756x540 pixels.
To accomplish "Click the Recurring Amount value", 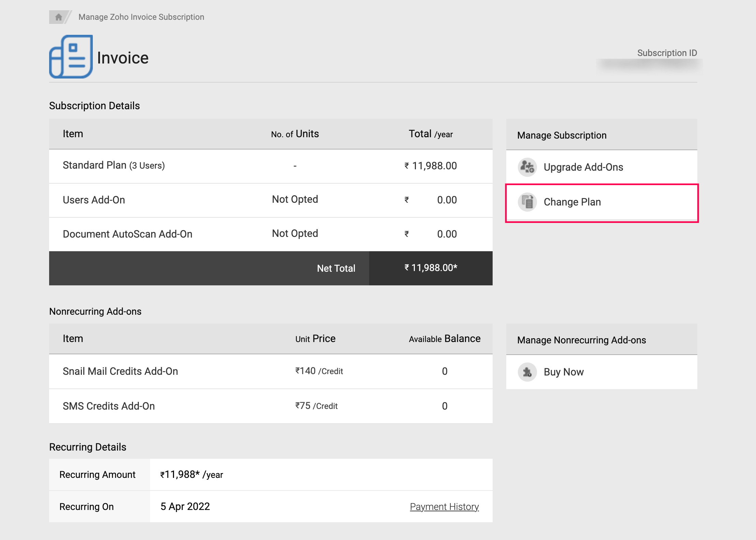I will click(x=191, y=475).
